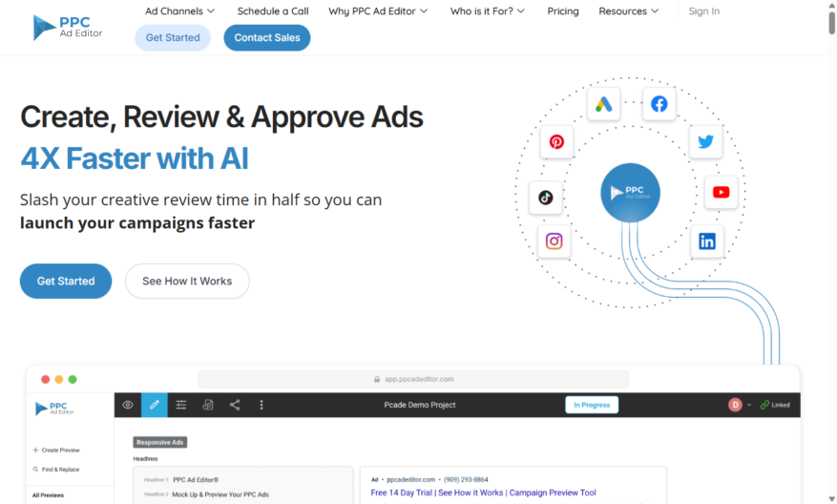Click the TikTok icon
Viewport: 837px width, 504px height.
click(546, 198)
